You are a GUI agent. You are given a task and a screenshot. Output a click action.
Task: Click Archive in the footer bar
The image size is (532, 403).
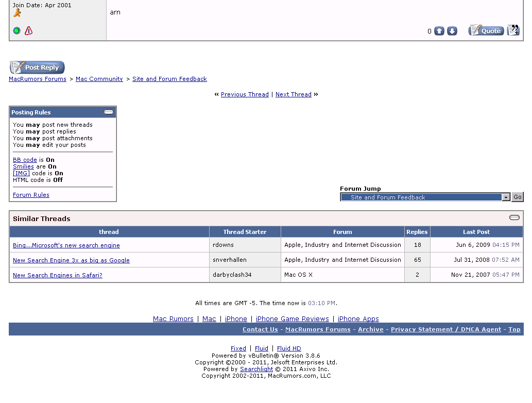(x=370, y=329)
